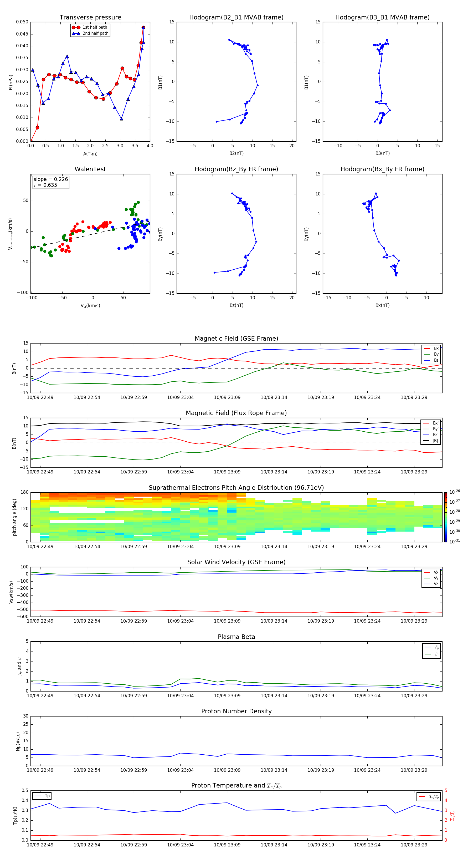This screenshot has height=868, width=473.
Task: Select the Bx' legend entry in Flux Rope panel
Action: (431, 423)
